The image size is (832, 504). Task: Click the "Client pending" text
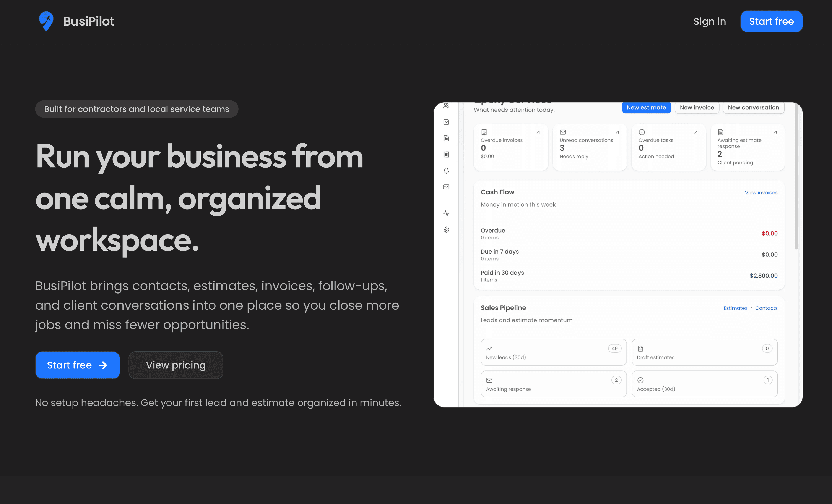735,162
